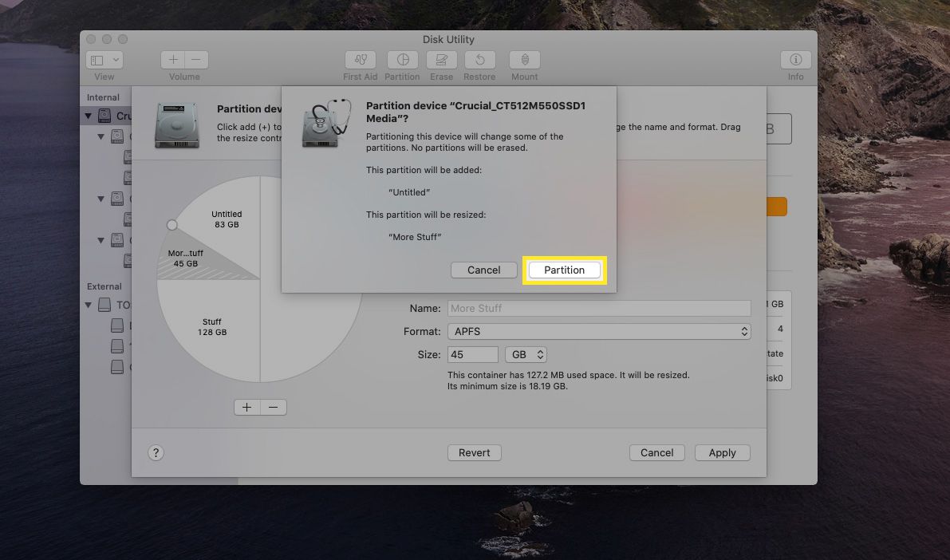The width and height of the screenshot is (950, 560).
Task: Click the Erase toolbar icon
Action: 441,61
